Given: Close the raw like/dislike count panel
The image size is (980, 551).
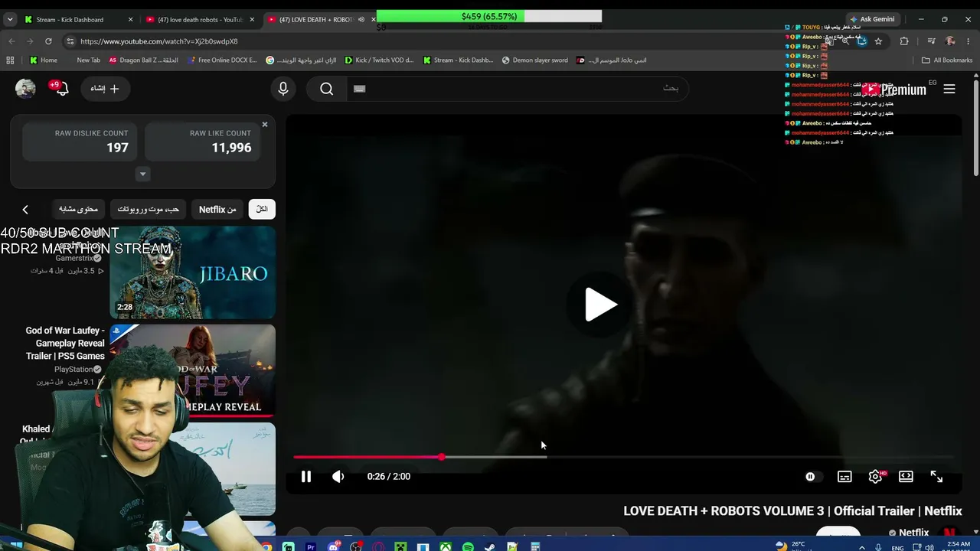Looking at the screenshot, I should point(265,124).
